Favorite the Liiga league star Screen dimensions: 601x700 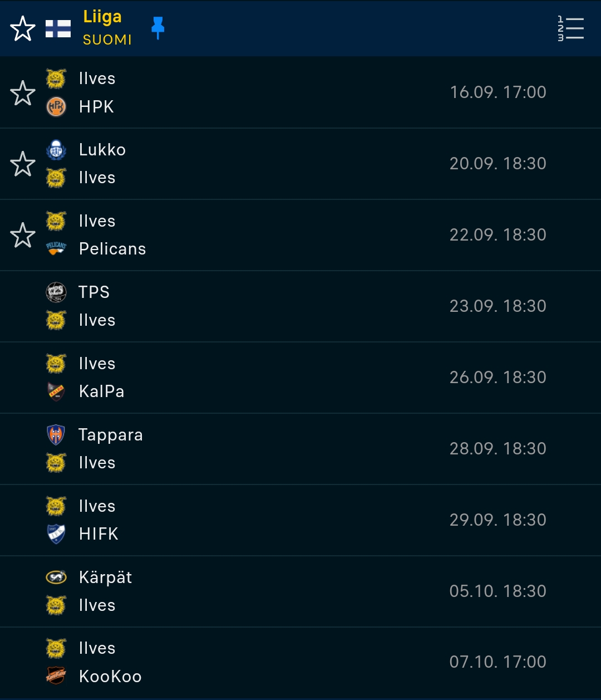click(x=23, y=28)
